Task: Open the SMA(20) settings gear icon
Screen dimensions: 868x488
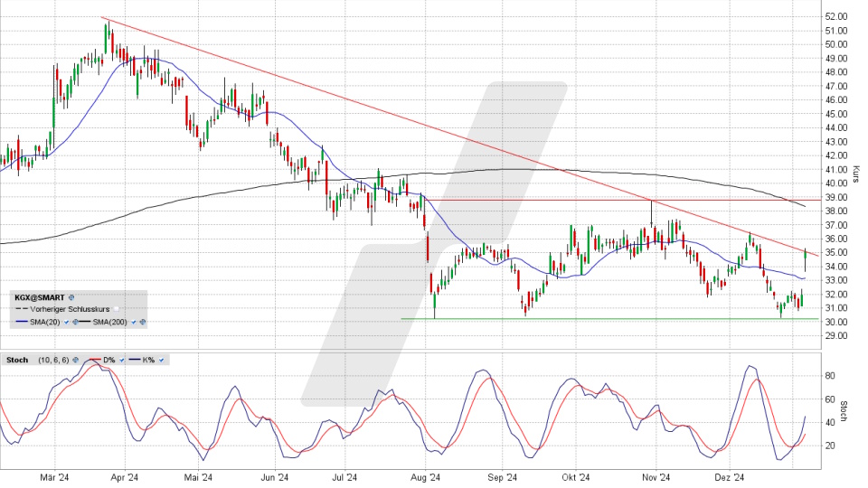Action: coord(75,322)
